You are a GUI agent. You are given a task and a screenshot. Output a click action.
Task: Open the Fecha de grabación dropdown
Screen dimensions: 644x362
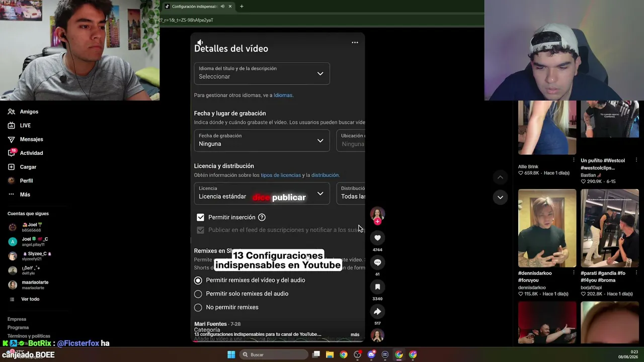pyautogui.click(x=262, y=141)
